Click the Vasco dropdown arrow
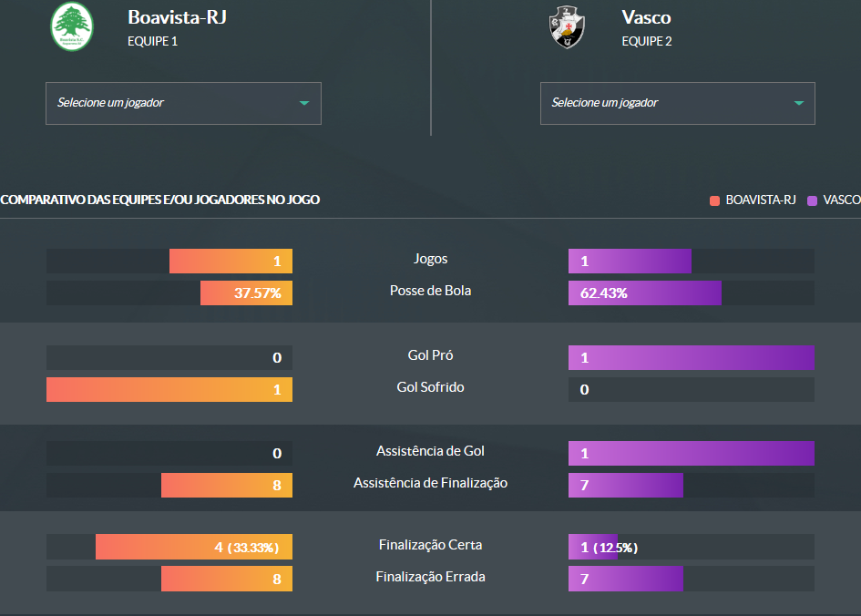The height and width of the screenshot is (616, 861). 799,103
